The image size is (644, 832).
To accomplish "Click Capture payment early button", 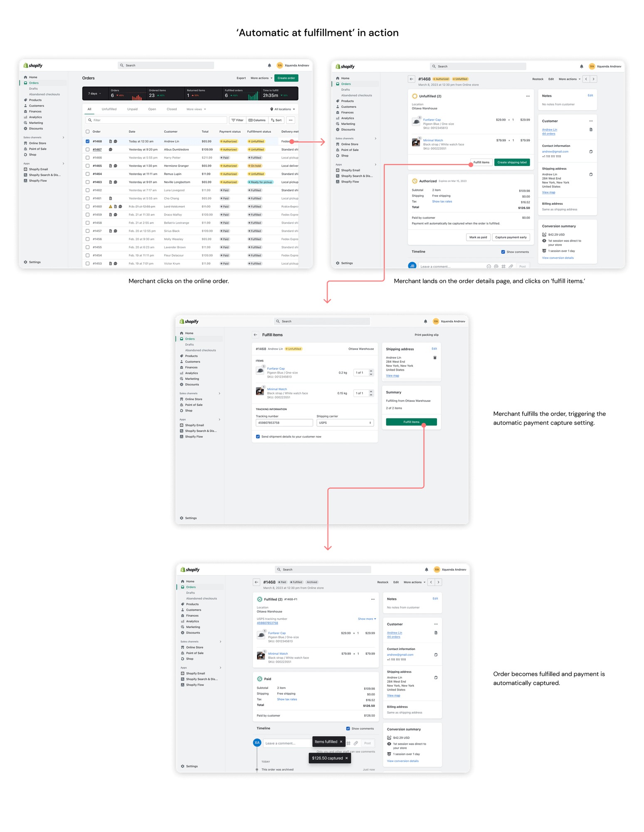I will [511, 237].
